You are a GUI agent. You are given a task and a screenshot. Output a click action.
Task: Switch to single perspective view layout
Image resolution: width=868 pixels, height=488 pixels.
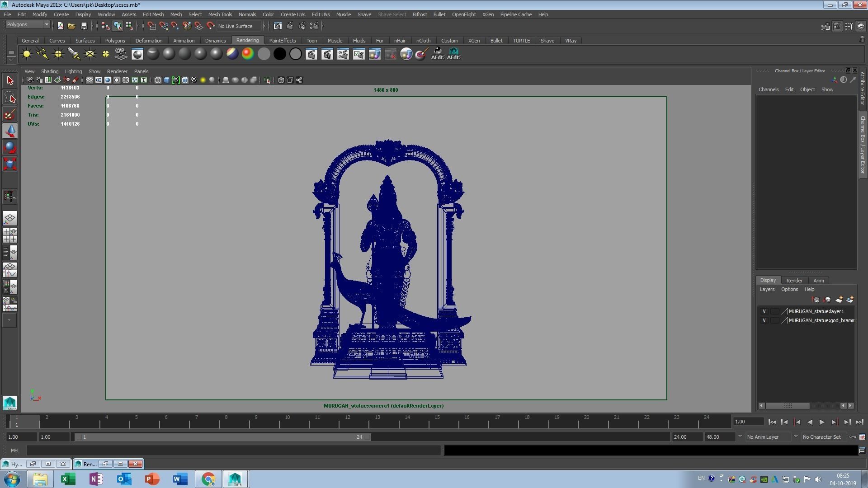[10, 219]
